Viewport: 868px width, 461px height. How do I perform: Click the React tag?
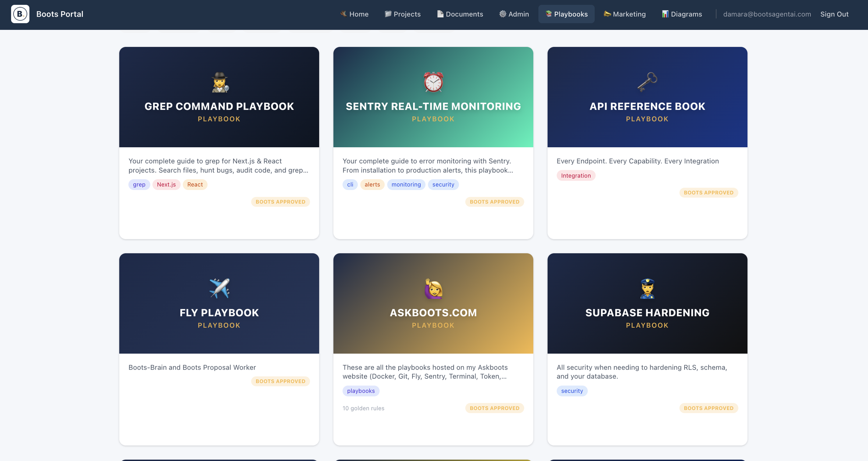coord(195,184)
